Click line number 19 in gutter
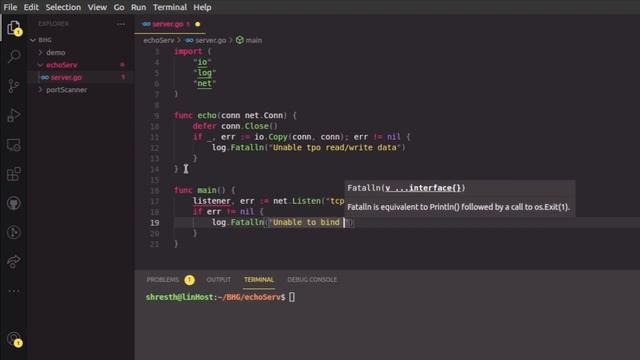The height and width of the screenshot is (360, 640). (x=154, y=222)
